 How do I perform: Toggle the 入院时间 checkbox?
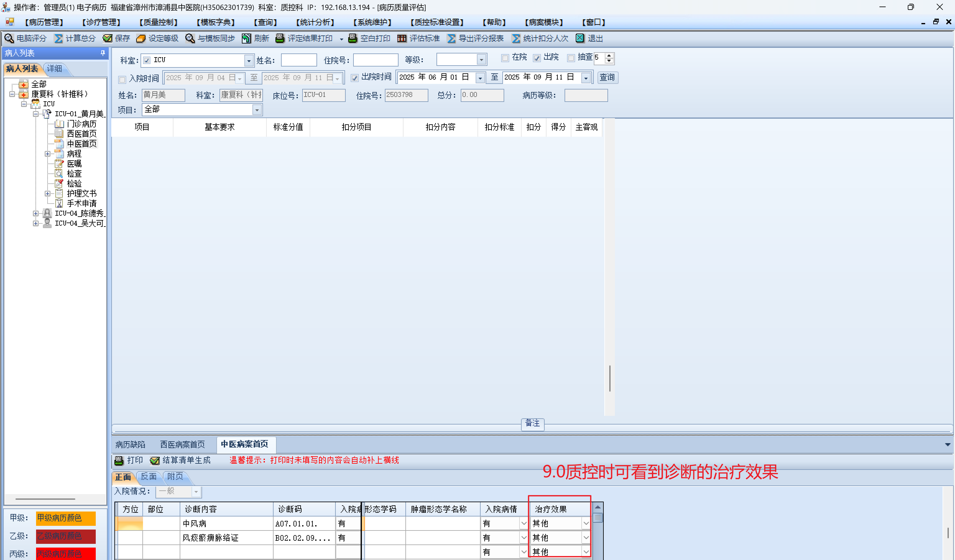click(122, 79)
